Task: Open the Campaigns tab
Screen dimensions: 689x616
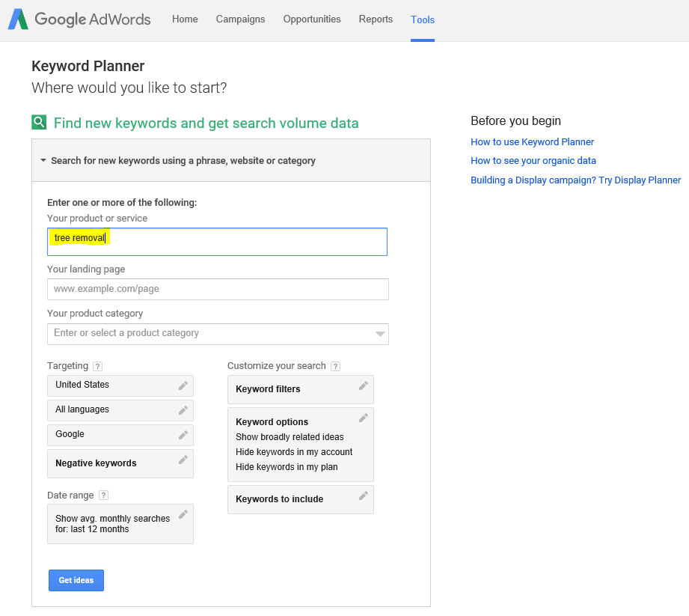Action: point(240,19)
